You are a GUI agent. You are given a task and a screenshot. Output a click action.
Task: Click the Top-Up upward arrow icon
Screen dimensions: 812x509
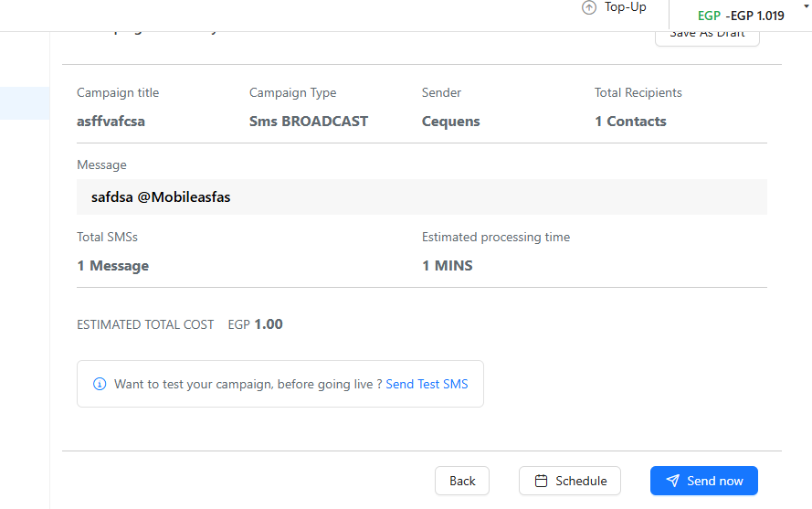click(x=589, y=8)
